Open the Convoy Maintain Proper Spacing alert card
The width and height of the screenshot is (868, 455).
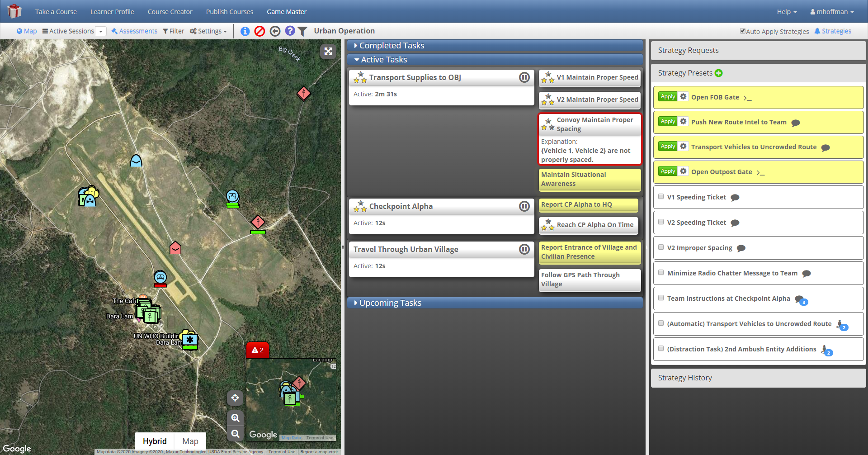click(590, 139)
